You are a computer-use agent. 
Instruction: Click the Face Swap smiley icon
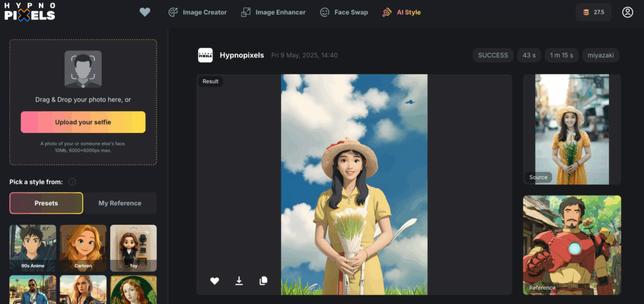pyautogui.click(x=325, y=13)
